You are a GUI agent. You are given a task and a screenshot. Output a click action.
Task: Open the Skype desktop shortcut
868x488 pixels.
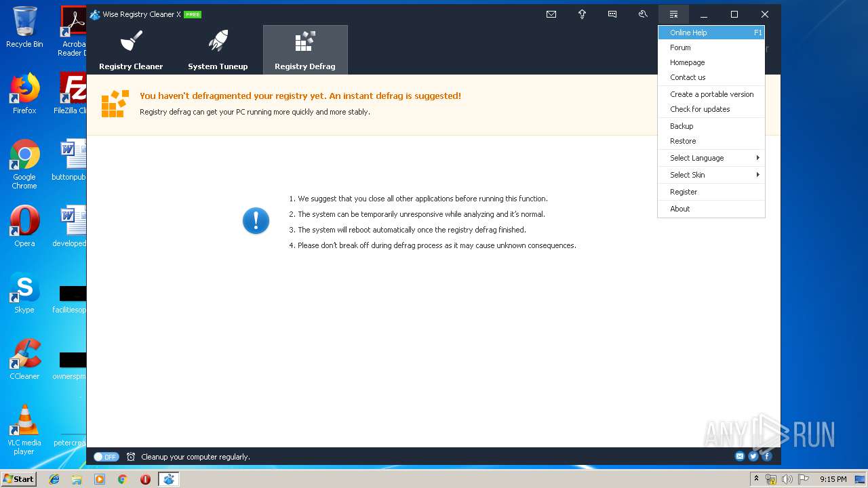pyautogui.click(x=24, y=293)
